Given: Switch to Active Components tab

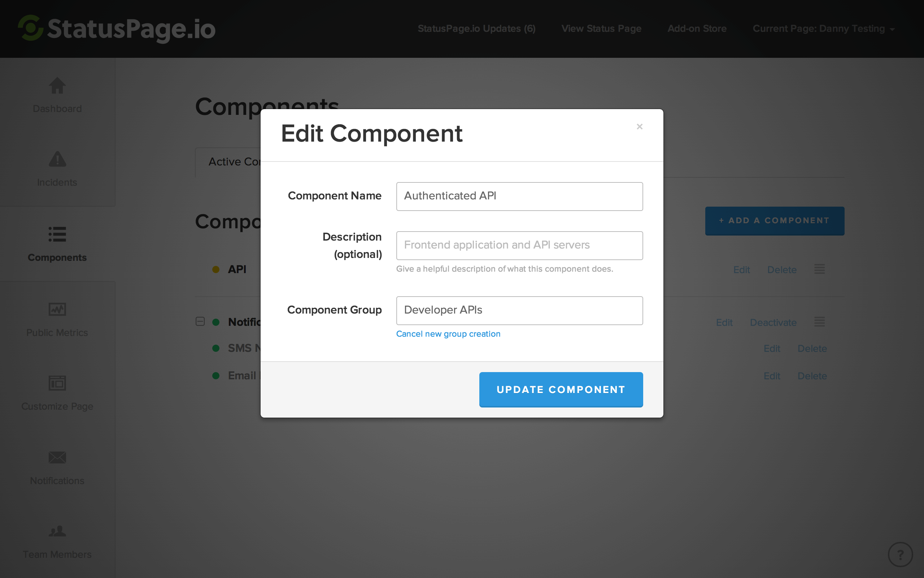Looking at the screenshot, I should pos(228,162).
